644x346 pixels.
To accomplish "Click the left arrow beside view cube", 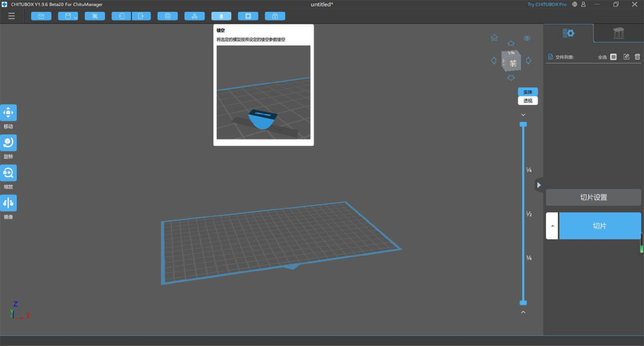I will pyautogui.click(x=494, y=61).
